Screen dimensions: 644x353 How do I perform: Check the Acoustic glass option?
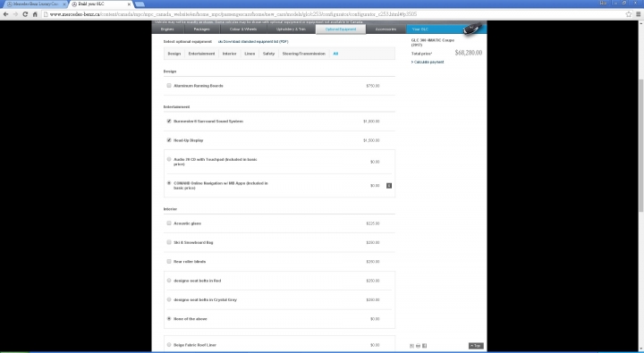169,223
